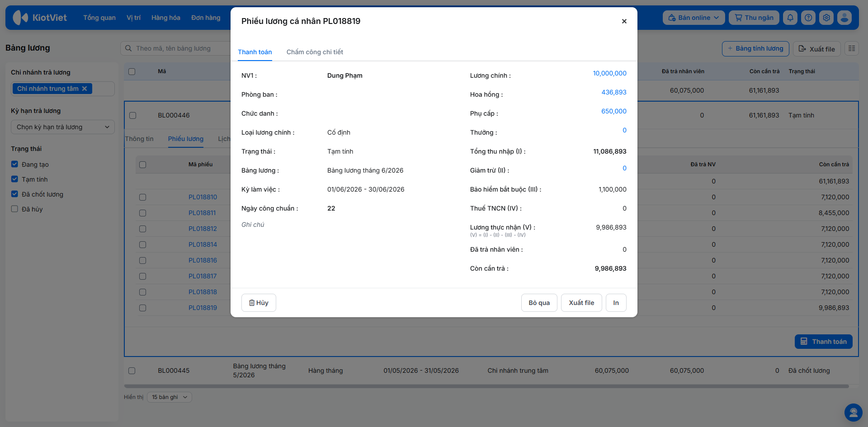
Task: Click the Còn cần trả column header
Action: (x=764, y=71)
